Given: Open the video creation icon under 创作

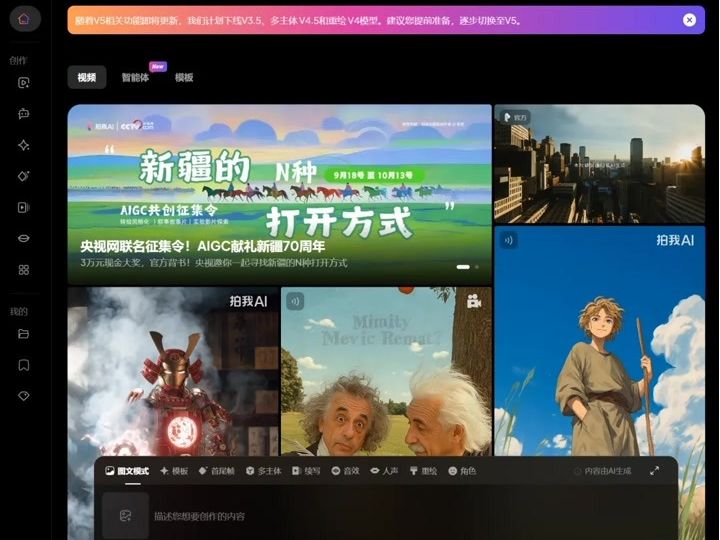Looking at the screenshot, I should pyautogui.click(x=24, y=83).
